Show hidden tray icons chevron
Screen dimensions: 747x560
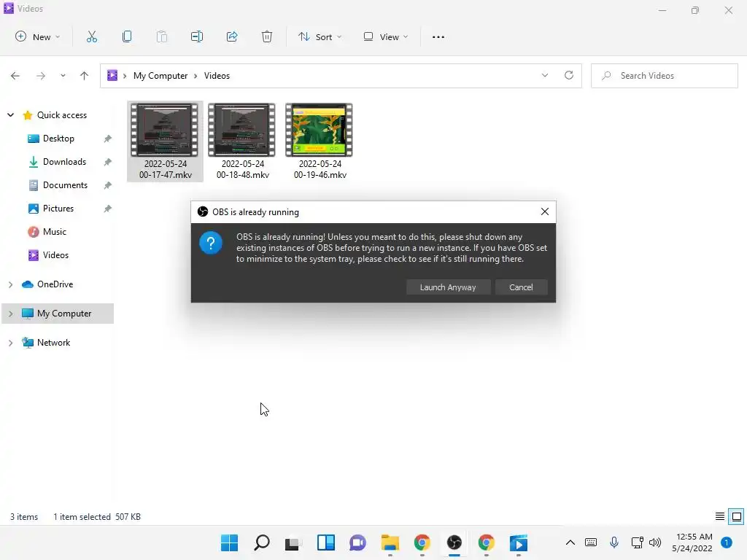click(x=570, y=542)
